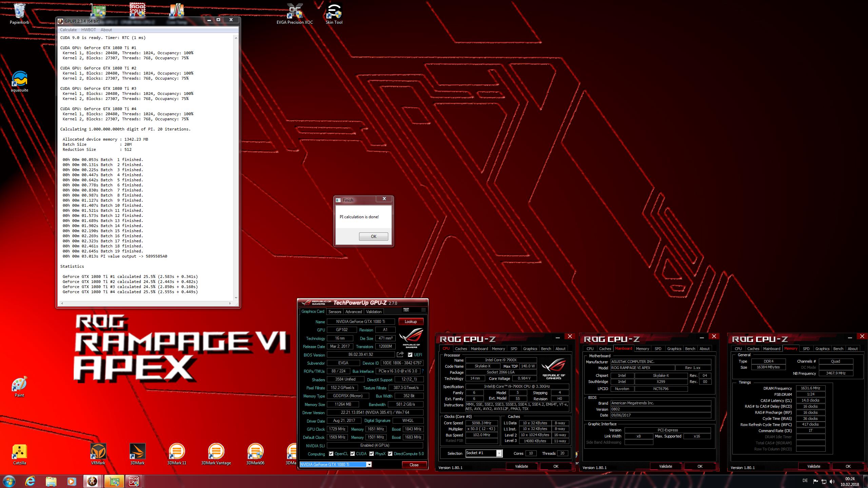Toggle the DirectCompute 5.0 checkbox
868x488 pixels.
click(390, 454)
